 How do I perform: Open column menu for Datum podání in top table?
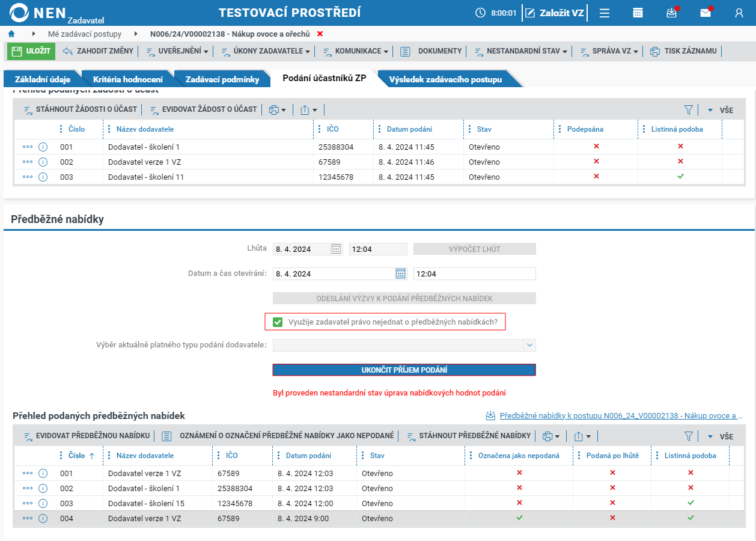coord(380,129)
